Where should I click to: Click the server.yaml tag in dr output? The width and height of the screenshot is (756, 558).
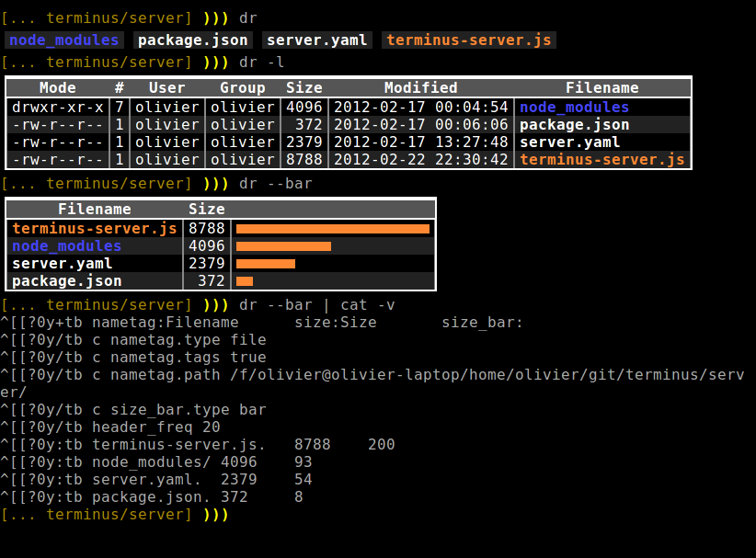(316, 40)
